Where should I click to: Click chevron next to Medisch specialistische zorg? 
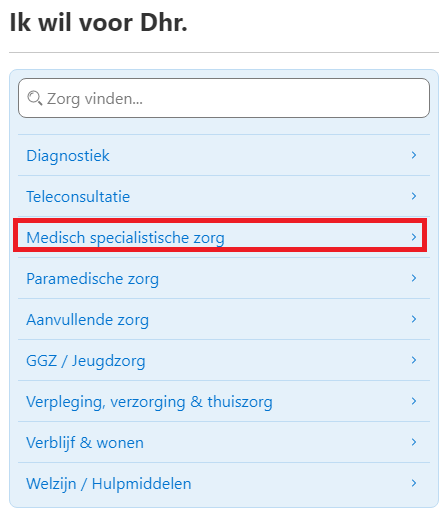click(414, 237)
